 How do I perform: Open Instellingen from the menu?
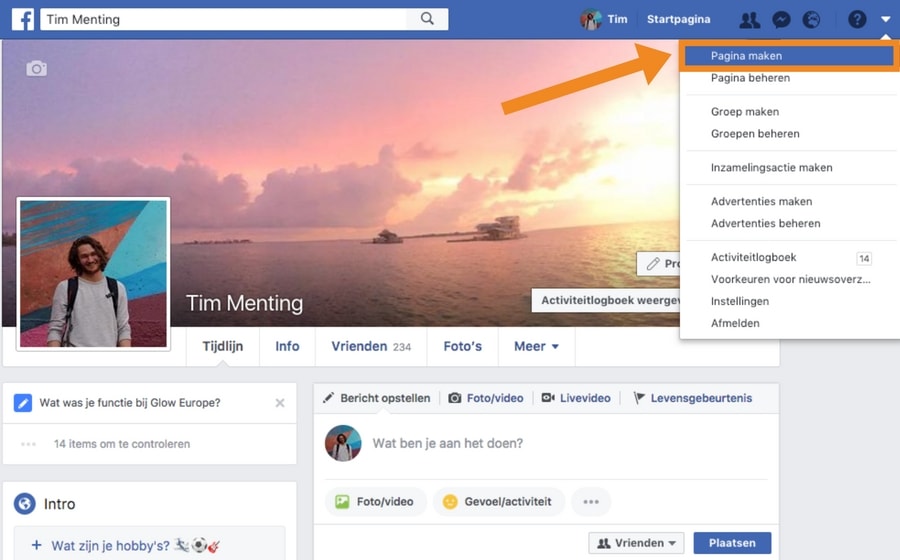tap(740, 301)
